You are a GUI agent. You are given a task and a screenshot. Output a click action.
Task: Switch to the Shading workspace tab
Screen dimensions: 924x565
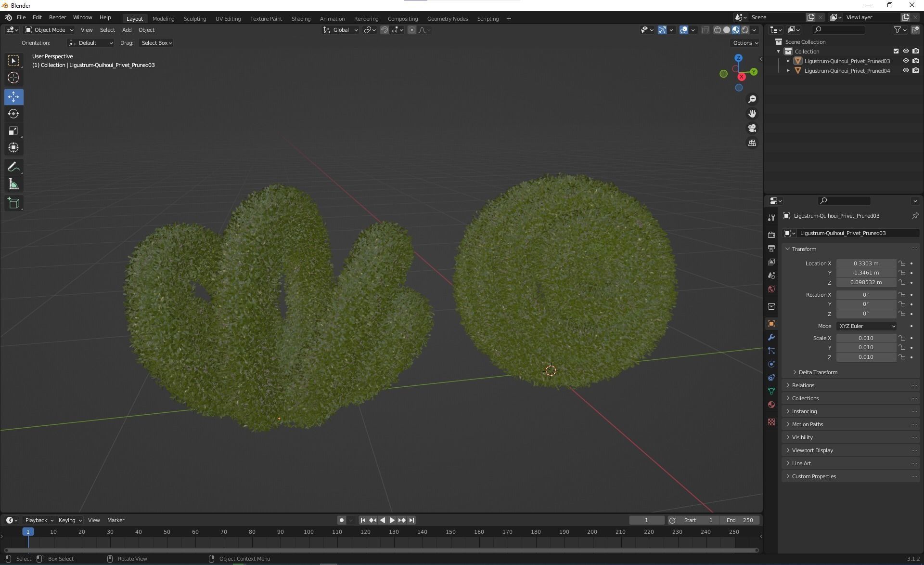(x=301, y=19)
